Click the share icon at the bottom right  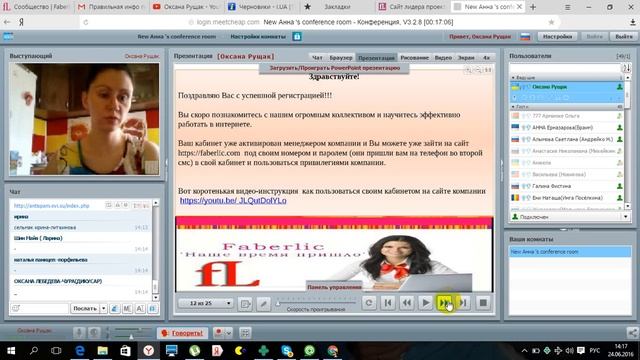632,333
